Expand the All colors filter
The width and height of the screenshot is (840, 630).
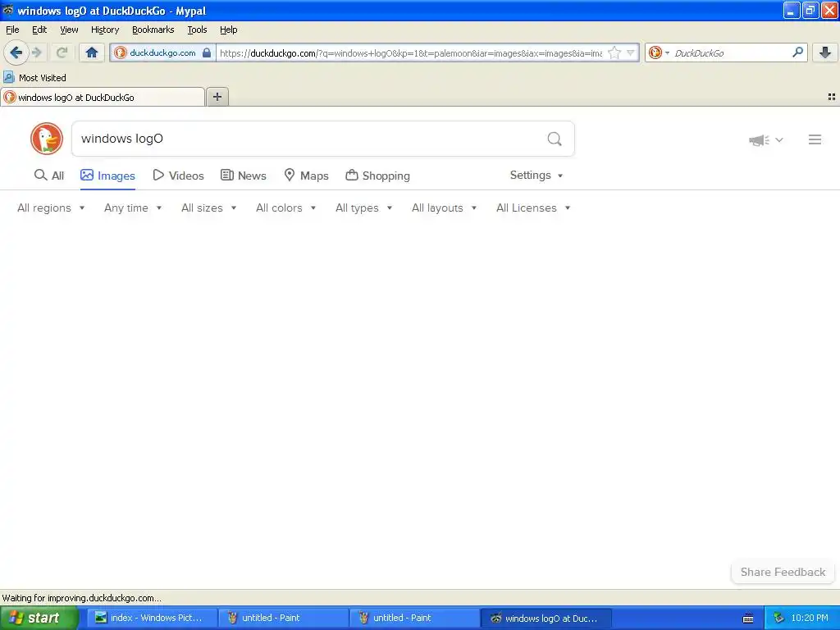tap(285, 208)
